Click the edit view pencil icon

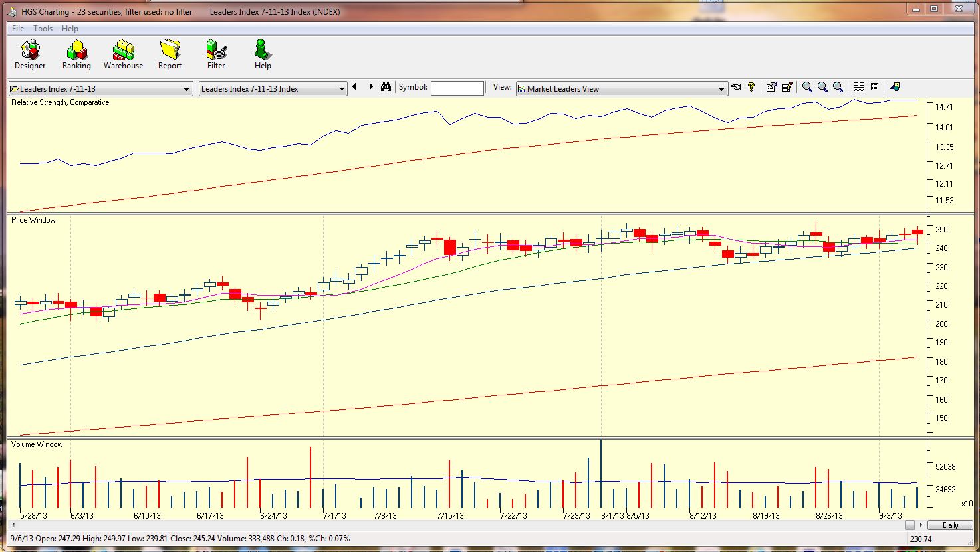(x=787, y=87)
